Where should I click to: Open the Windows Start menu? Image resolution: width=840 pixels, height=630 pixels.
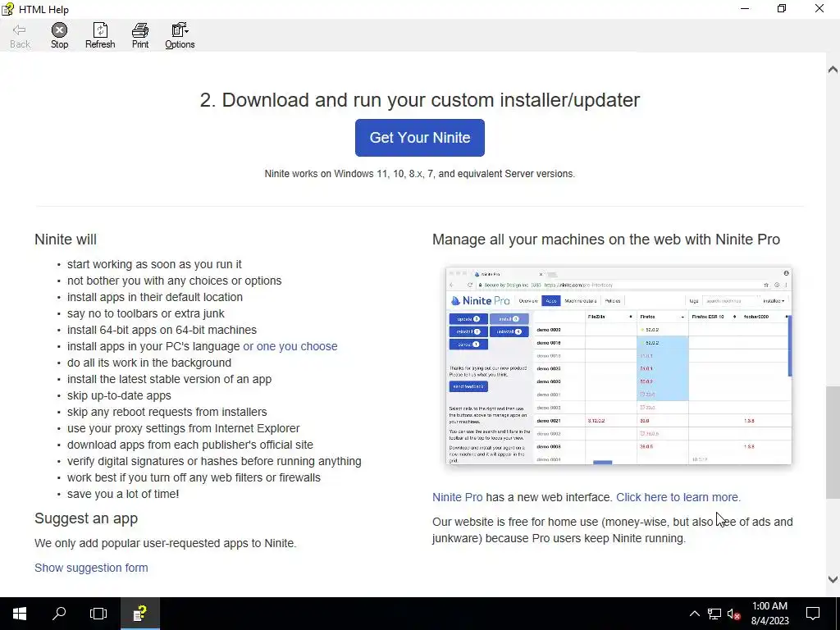[x=20, y=614]
